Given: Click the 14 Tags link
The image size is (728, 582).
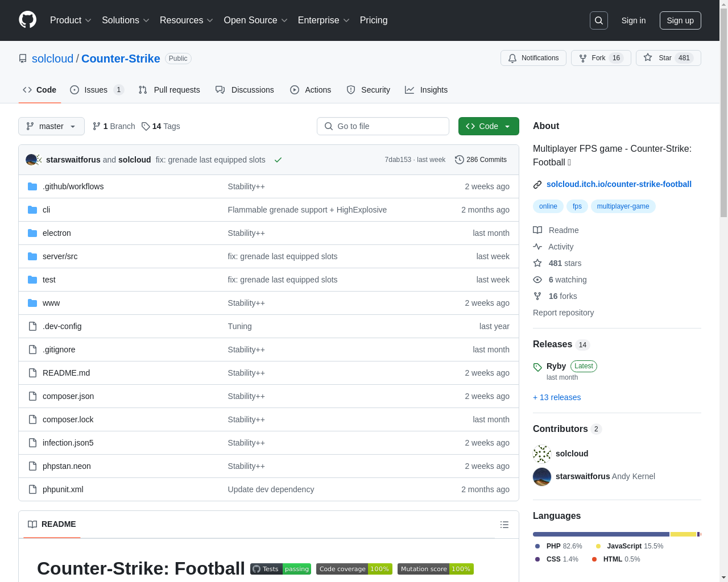Looking at the screenshot, I should click(161, 126).
